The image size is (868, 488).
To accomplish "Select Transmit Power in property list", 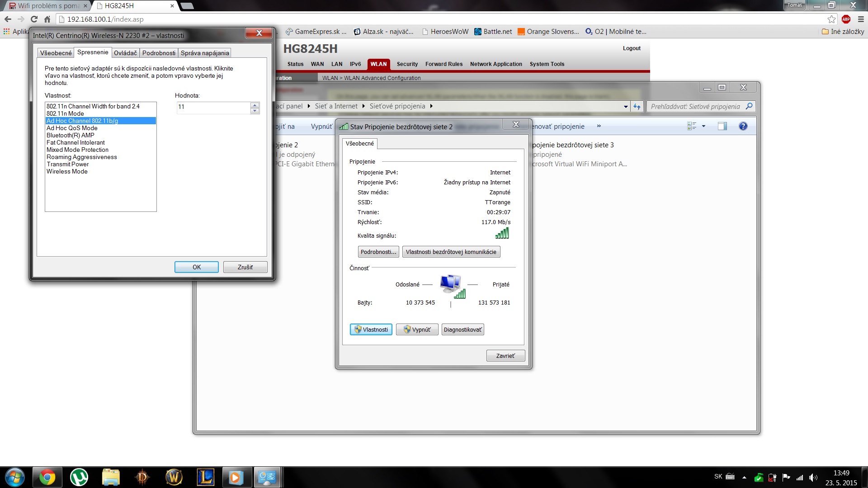I will pos(67,164).
